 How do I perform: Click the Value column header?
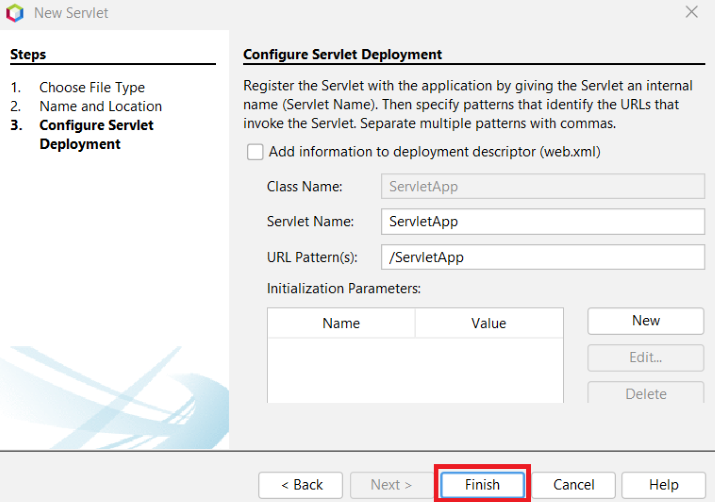pyautogui.click(x=488, y=323)
